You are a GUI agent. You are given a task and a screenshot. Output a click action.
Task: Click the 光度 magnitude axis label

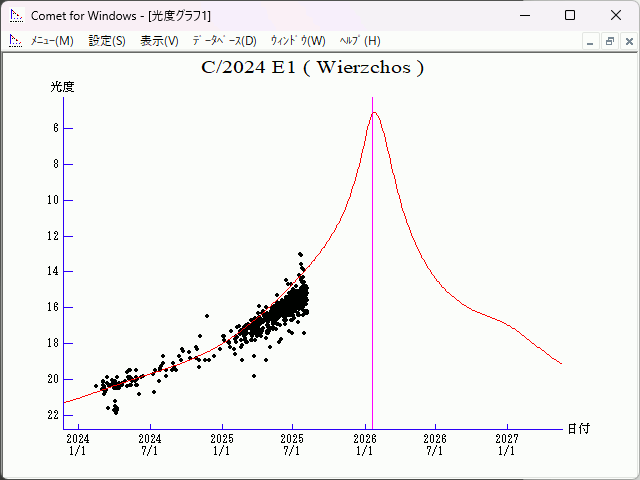point(63,87)
